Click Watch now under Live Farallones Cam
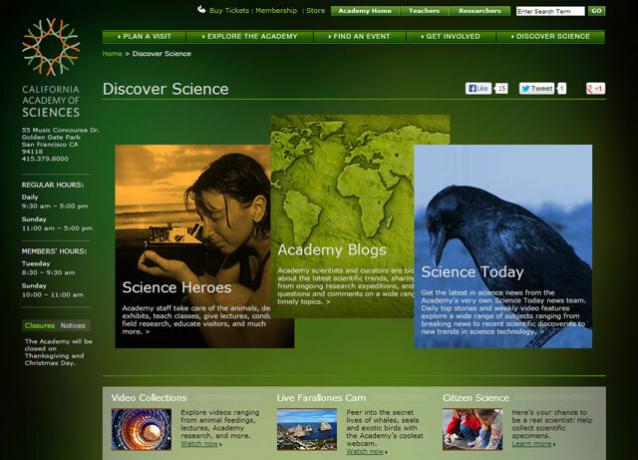This screenshot has width=638, height=460. click(365, 451)
